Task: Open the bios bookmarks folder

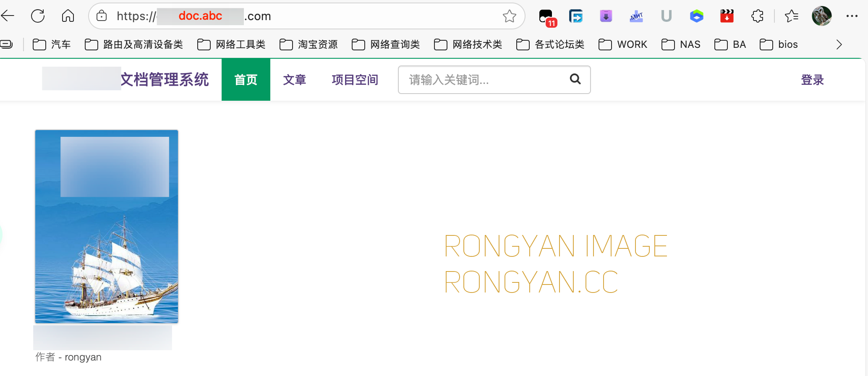Action: click(x=779, y=44)
